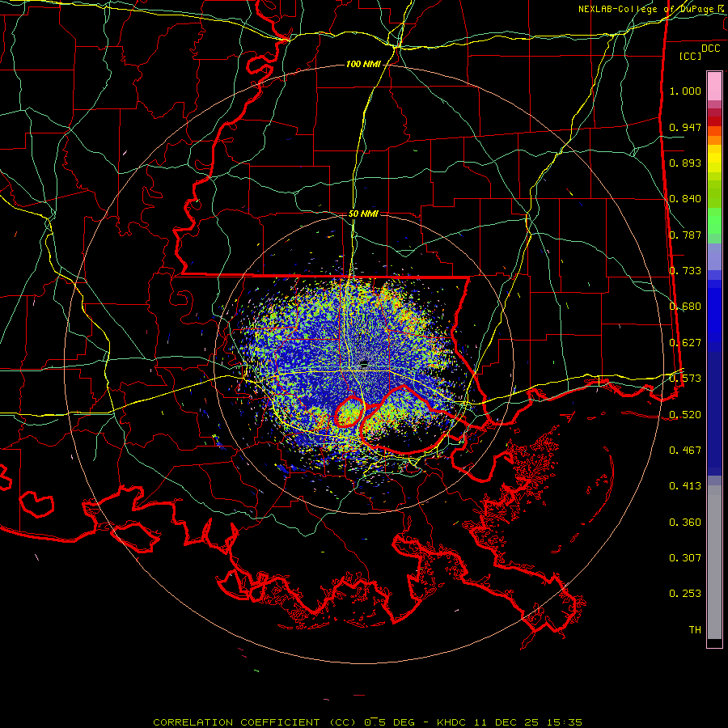This screenshot has width=728, height=728.
Task: Click the KHDC radar station identifier
Action: point(451,722)
